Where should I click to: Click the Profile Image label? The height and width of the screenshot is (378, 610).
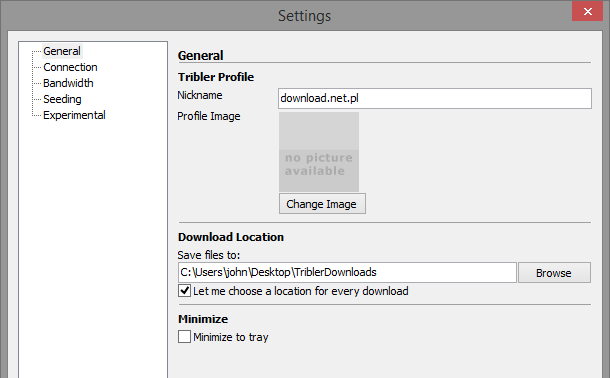209,116
